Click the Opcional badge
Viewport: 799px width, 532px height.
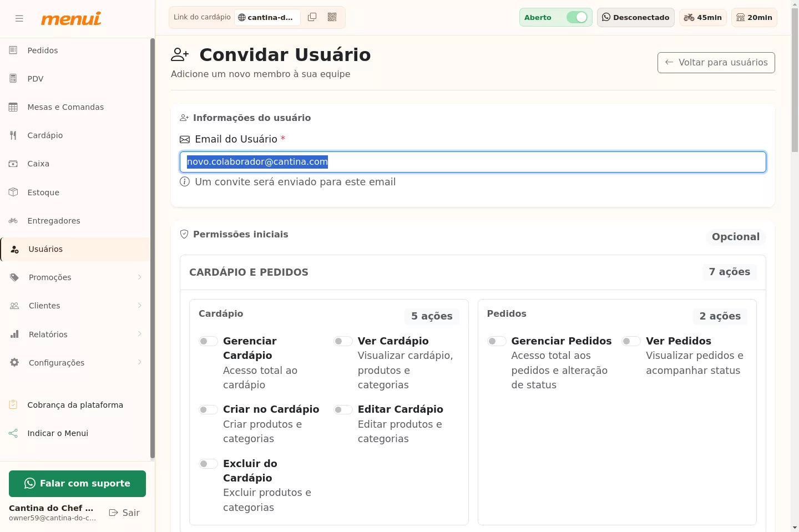pos(736,237)
